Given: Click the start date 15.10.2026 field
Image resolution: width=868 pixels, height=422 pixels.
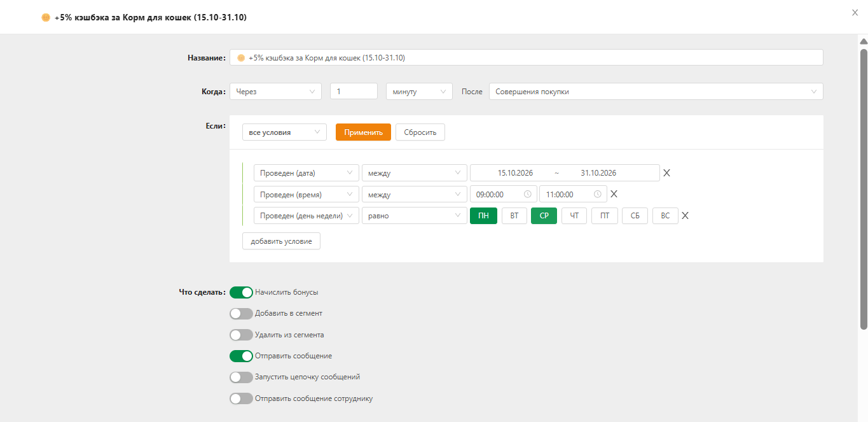Looking at the screenshot, I should click(x=515, y=173).
